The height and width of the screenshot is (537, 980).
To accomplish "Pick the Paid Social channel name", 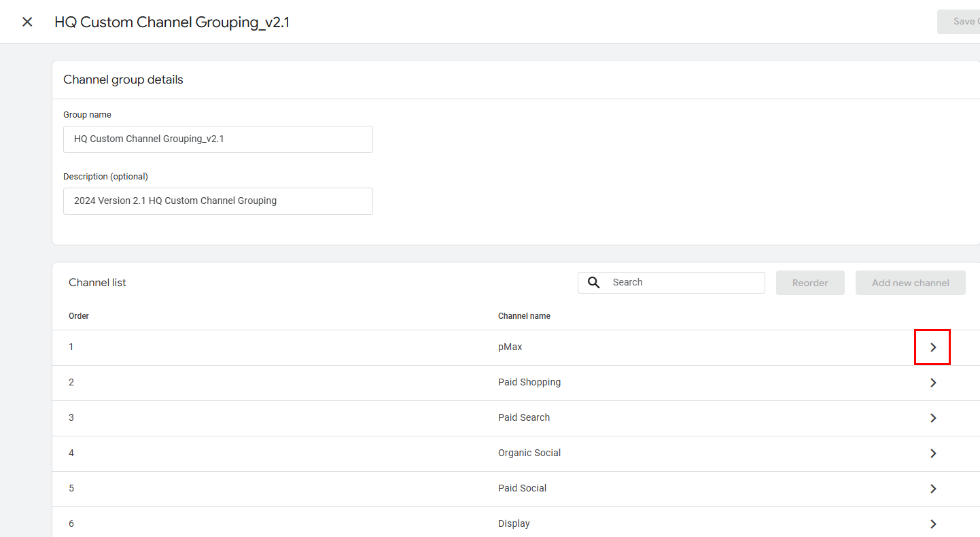I will [x=522, y=489].
